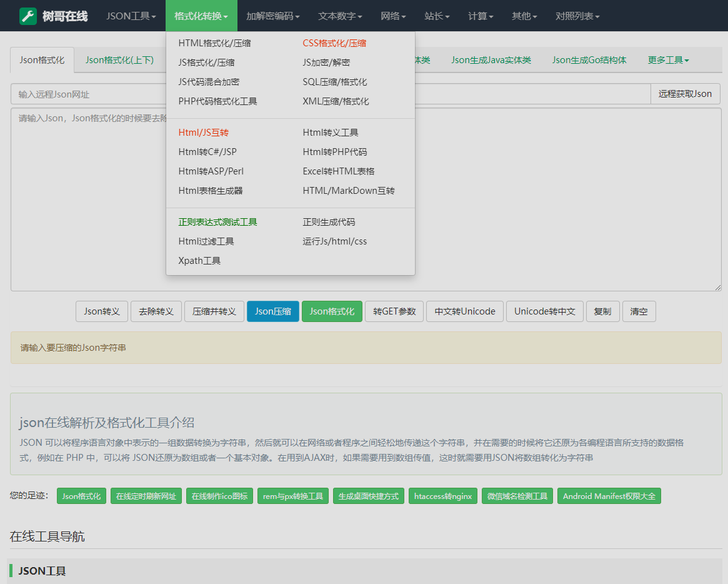The height and width of the screenshot is (584, 728).
Task: Click the 中文转Unicode button
Action: 464,311
